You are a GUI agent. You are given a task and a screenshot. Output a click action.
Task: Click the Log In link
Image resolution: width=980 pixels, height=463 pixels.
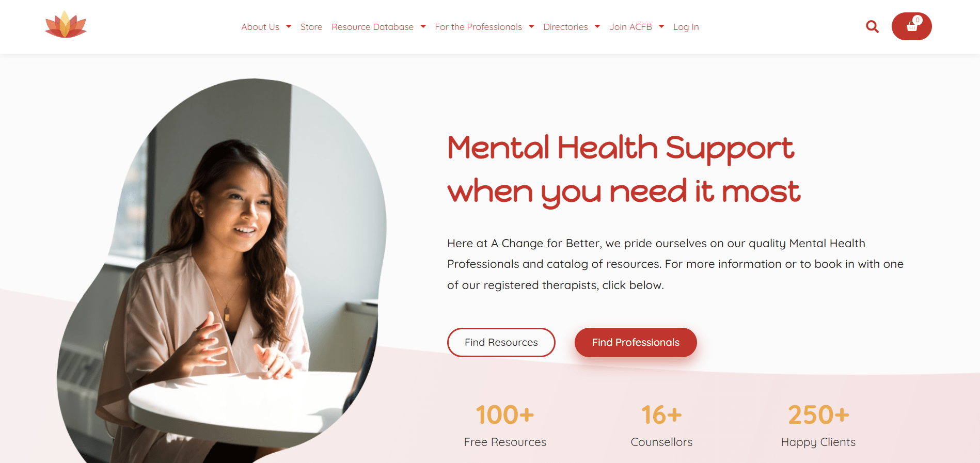point(686,27)
